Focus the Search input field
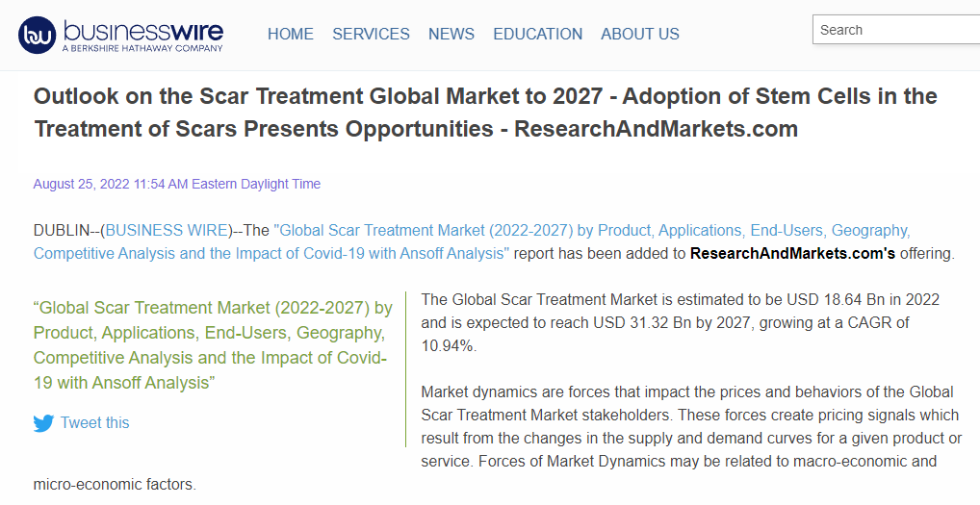The image size is (980, 505). 896,30
